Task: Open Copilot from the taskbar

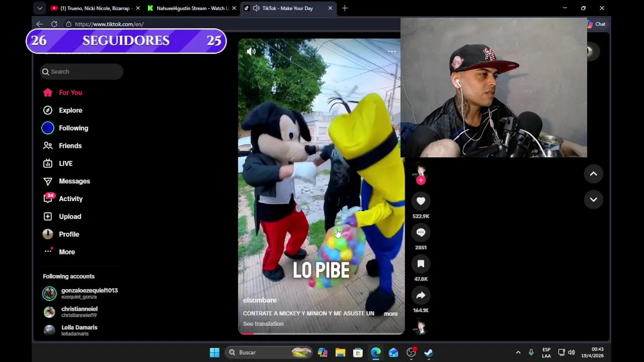Action: pos(323,352)
